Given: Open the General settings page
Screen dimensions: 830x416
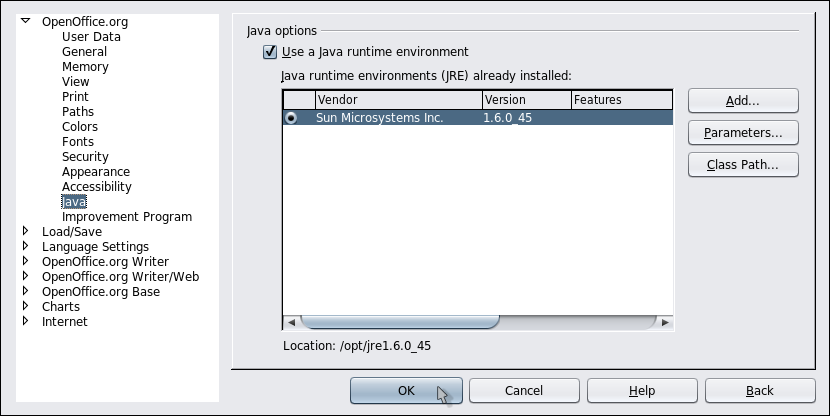Looking at the screenshot, I should 84,51.
